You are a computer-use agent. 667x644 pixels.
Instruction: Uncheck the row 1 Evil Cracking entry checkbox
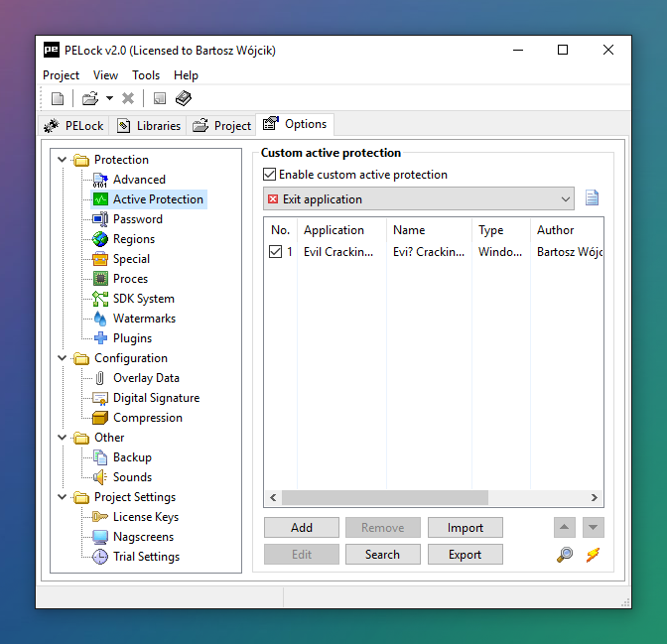pos(275,252)
